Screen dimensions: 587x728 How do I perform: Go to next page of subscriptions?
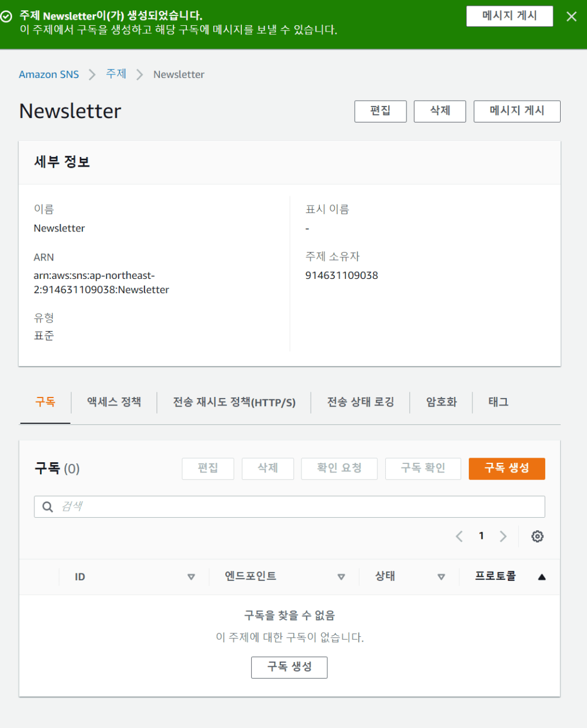503,536
